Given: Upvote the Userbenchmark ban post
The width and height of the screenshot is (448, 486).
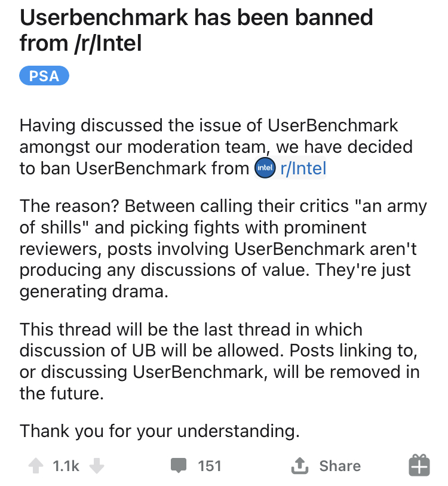Looking at the screenshot, I should click(x=36, y=466).
